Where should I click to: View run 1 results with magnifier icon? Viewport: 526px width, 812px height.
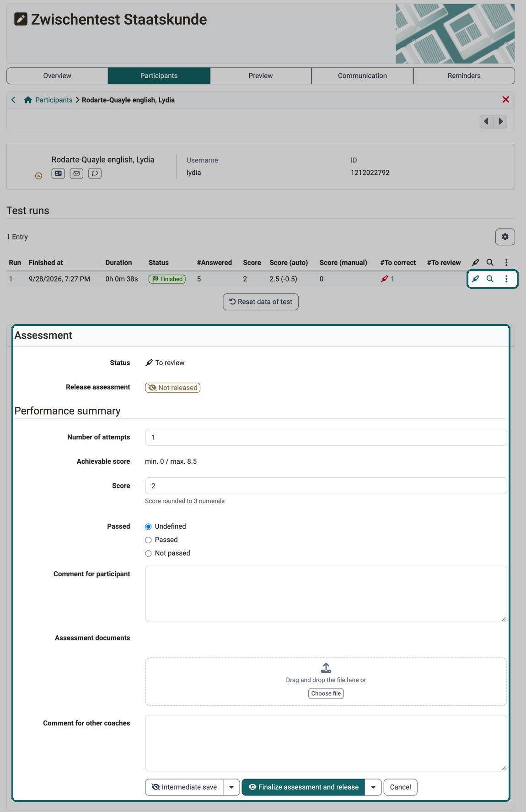(490, 279)
